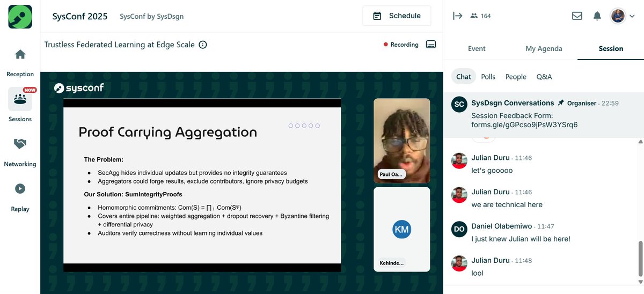Toggle closed captions icon

pos(431,45)
